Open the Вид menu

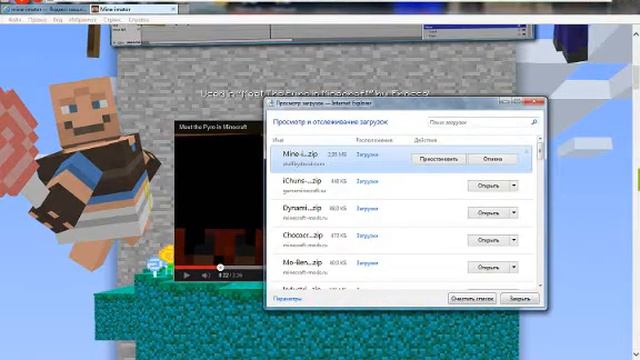coord(58,20)
